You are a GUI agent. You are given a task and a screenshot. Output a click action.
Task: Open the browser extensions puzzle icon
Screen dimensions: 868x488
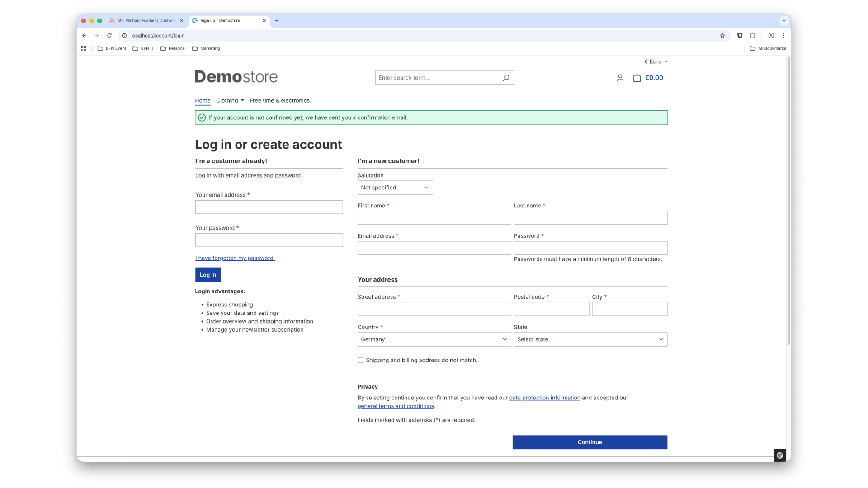coord(753,36)
